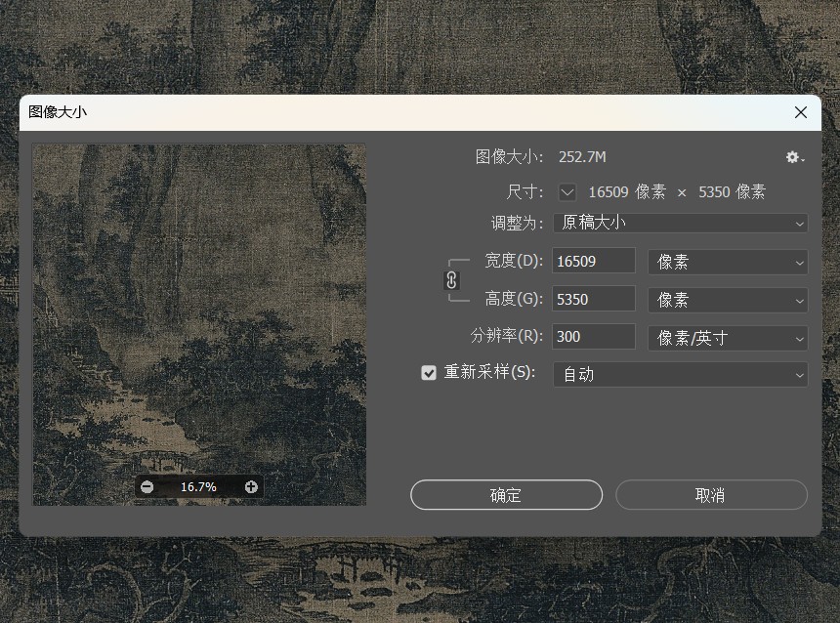Uncheck the 重新采样 checkbox
840x623 pixels.
[x=429, y=373]
